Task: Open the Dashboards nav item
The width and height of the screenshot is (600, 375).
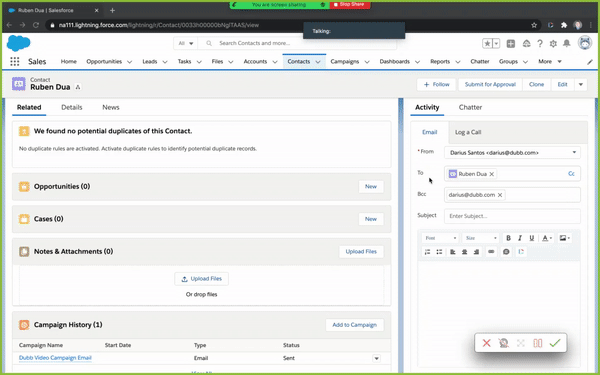Action: (395, 62)
